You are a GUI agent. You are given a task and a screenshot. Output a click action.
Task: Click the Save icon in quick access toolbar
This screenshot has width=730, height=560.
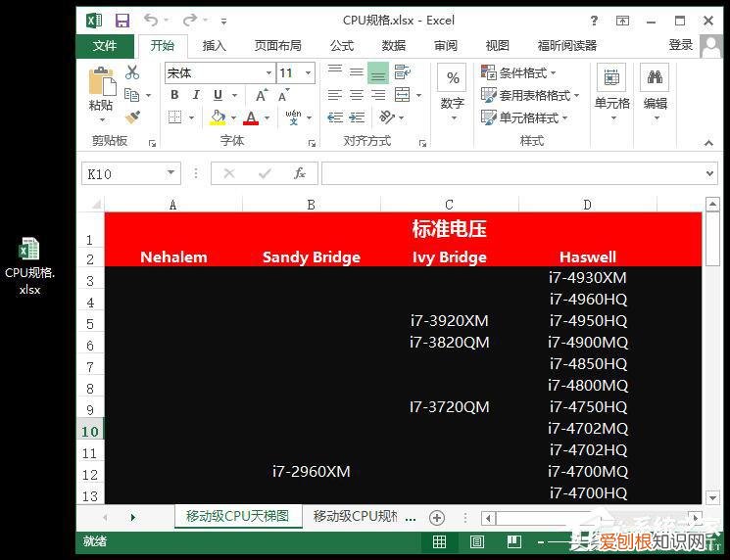click(x=122, y=20)
